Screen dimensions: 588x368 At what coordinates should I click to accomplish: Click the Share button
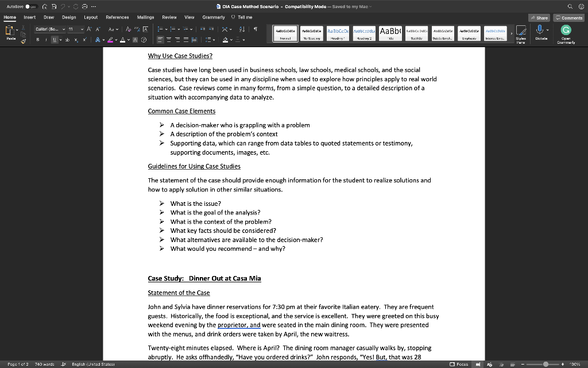pyautogui.click(x=539, y=18)
